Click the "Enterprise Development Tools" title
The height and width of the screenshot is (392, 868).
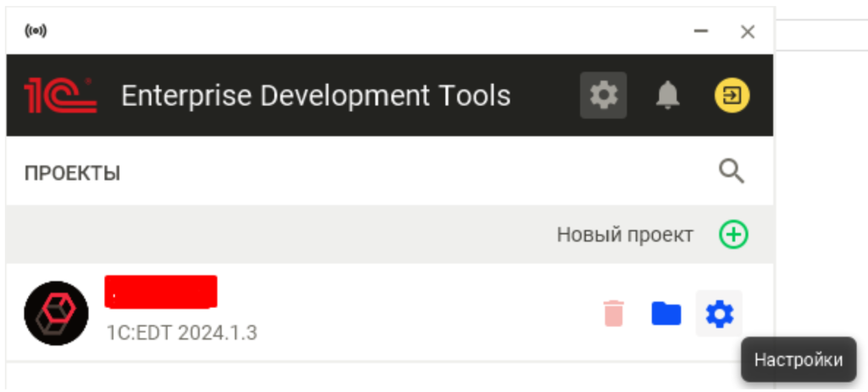(x=315, y=96)
